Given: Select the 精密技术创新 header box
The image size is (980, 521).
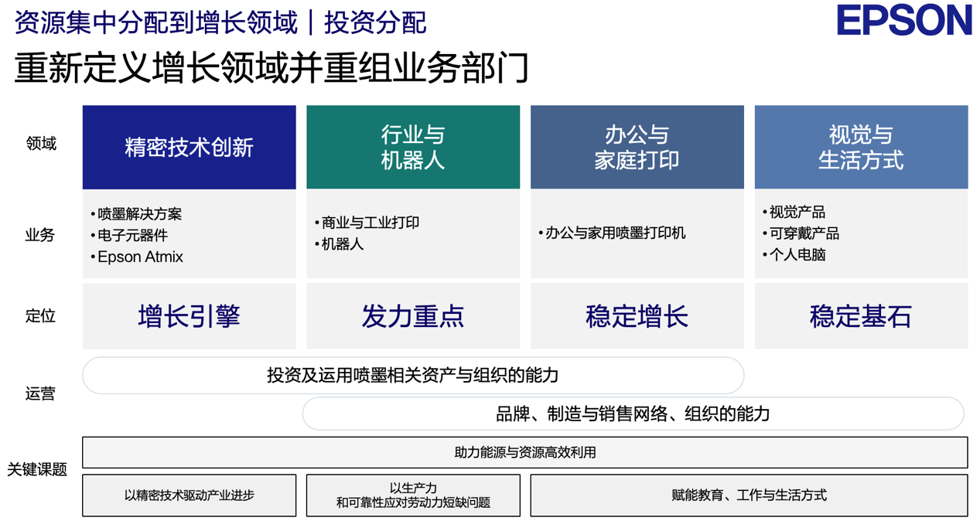Looking at the screenshot, I should (190, 147).
